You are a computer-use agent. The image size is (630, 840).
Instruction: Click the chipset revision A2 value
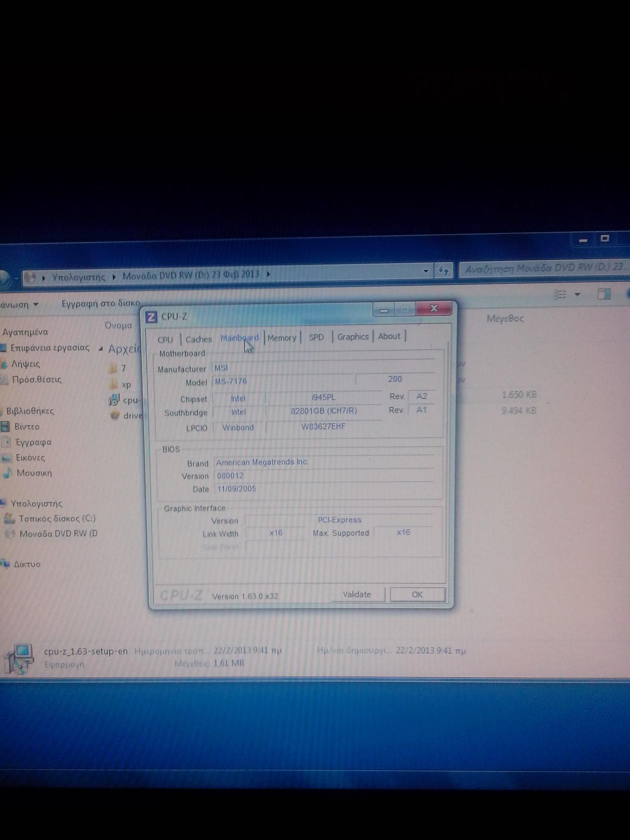[x=422, y=396]
